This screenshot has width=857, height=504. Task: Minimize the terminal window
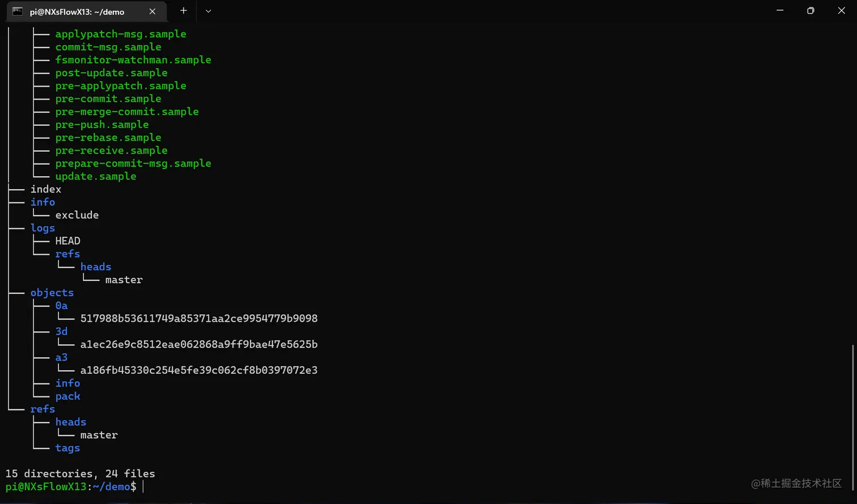780,11
